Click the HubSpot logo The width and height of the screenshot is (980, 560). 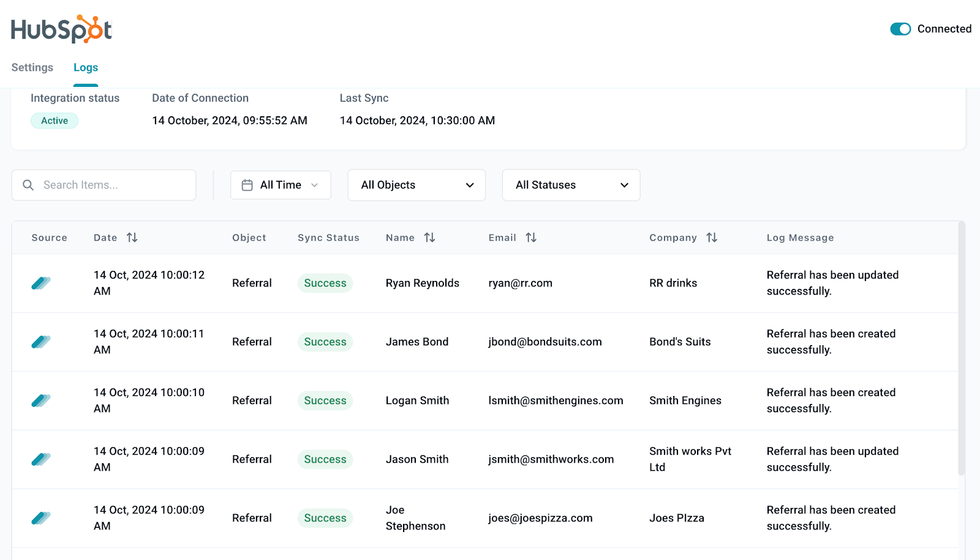(61, 29)
